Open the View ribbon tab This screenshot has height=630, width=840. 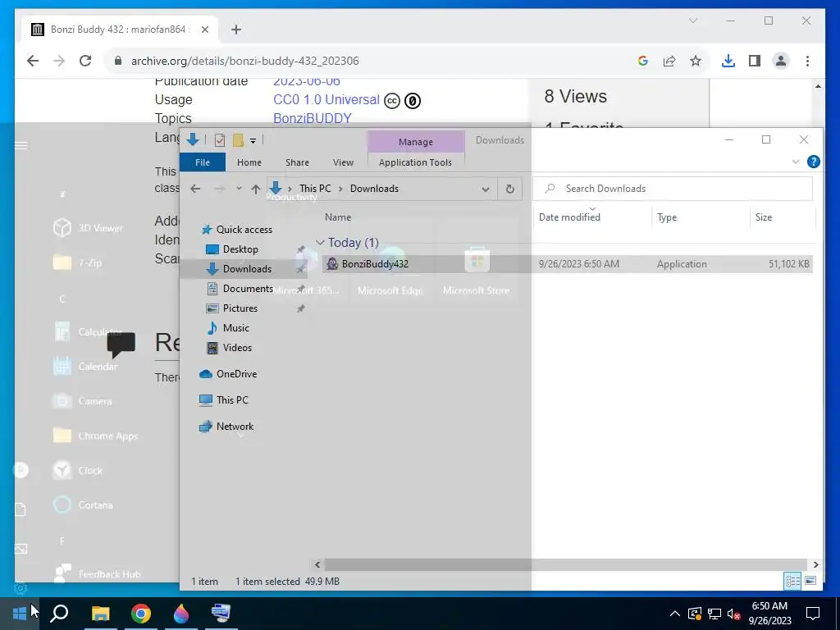(343, 162)
